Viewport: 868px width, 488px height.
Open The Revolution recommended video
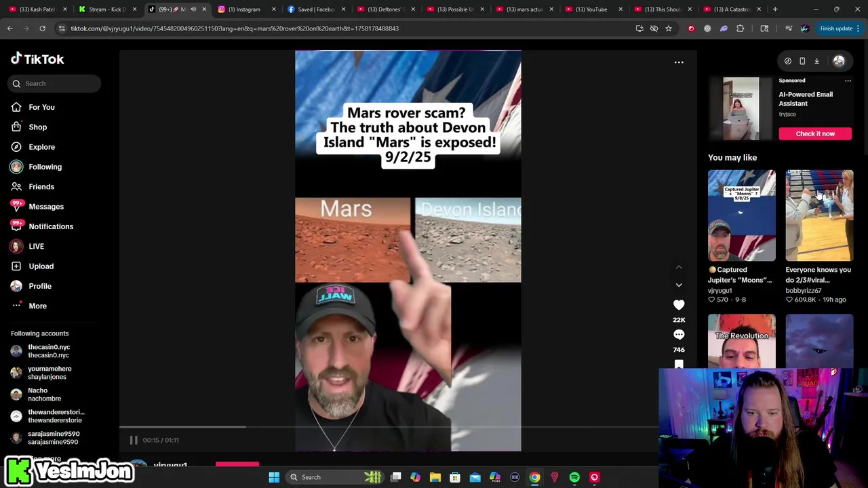point(742,341)
